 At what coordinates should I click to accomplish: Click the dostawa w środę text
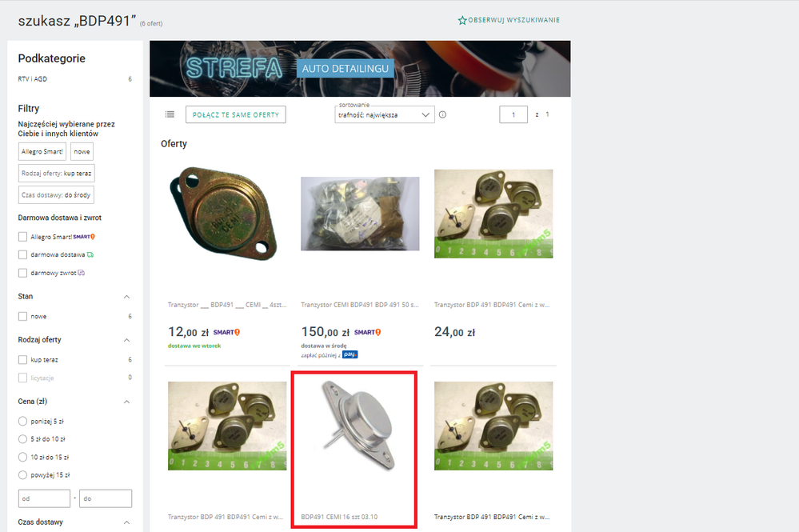click(324, 346)
